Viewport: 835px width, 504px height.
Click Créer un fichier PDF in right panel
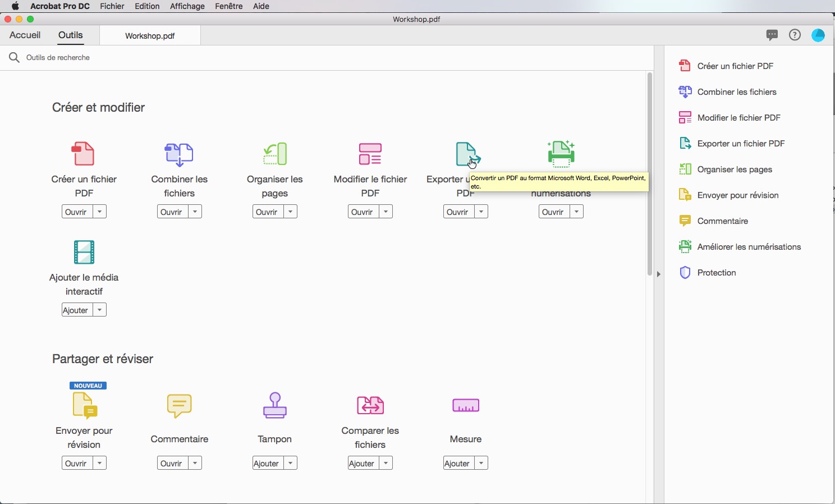pyautogui.click(x=726, y=66)
